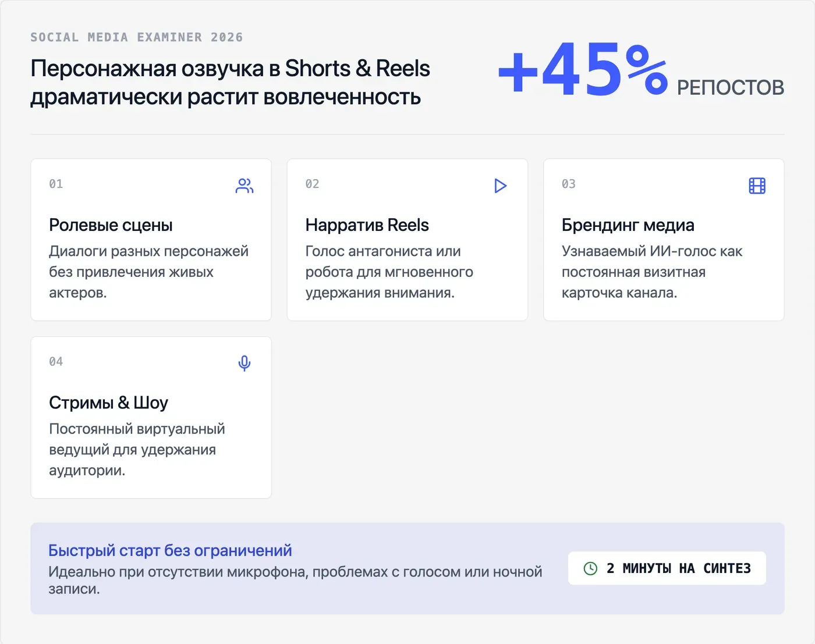815x644 pixels.
Task: Click the Нарратив Reels card title
Action: point(367,225)
